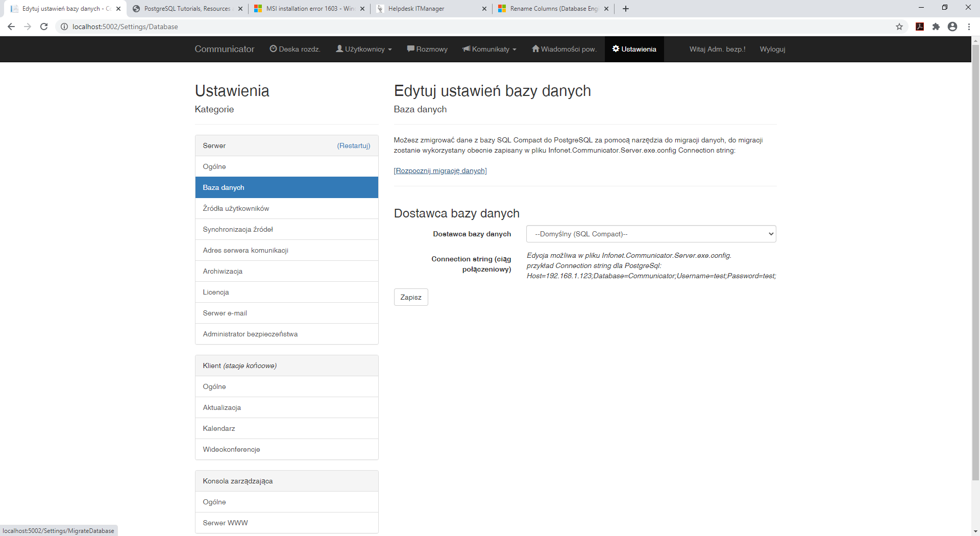Open the Adobe Acrobat extension icon
This screenshot has height=536, width=980.
point(920,27)
